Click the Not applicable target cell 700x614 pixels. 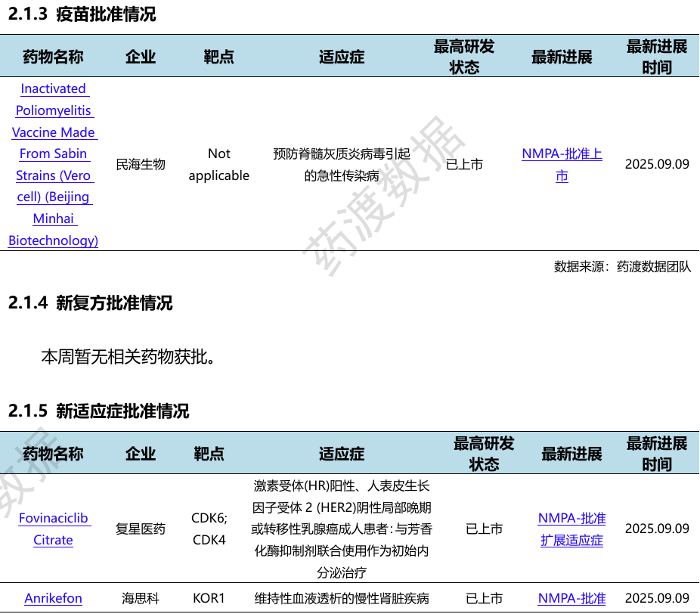(218, 164)
